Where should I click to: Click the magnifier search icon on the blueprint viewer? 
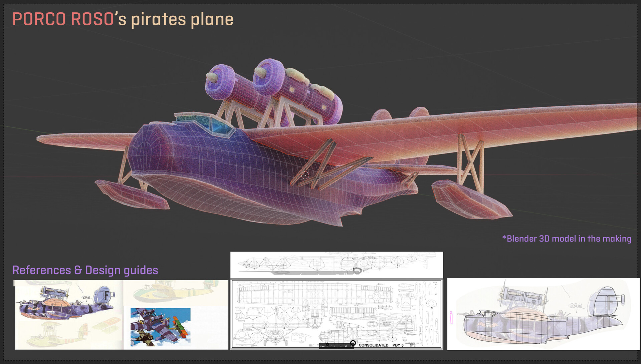click(x=346, y=346)
